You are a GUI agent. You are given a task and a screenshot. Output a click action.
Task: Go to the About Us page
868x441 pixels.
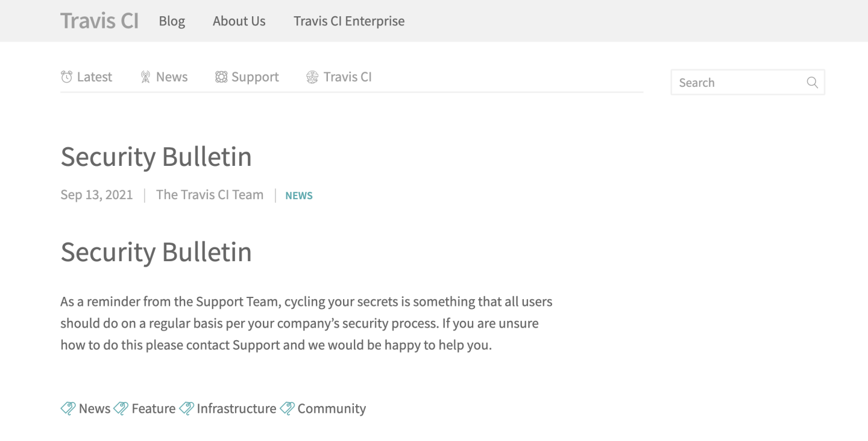(239, 21)
